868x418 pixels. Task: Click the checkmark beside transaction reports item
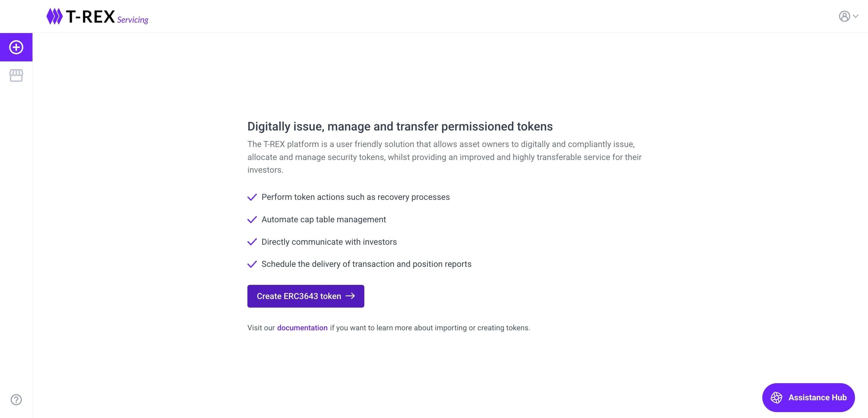click(x=252, y=264)
